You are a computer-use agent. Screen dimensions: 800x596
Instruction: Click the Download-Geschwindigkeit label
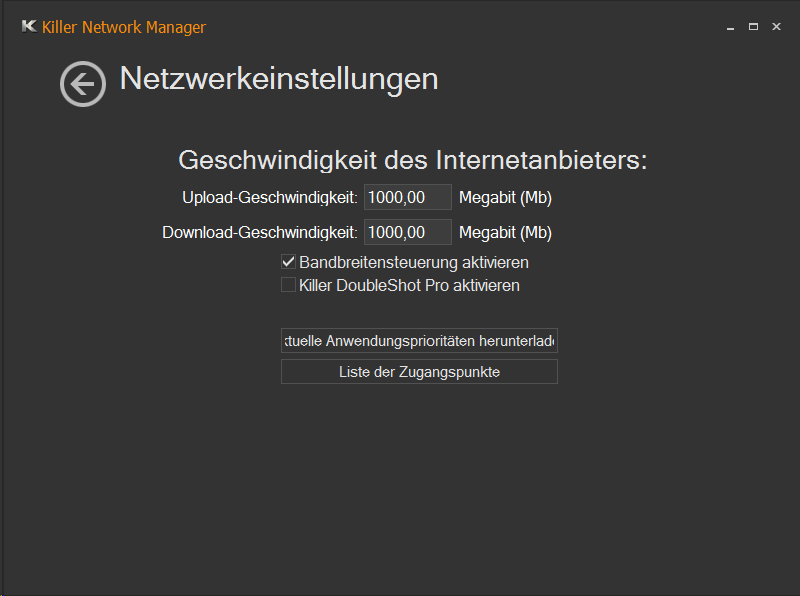tap(260, 233)
